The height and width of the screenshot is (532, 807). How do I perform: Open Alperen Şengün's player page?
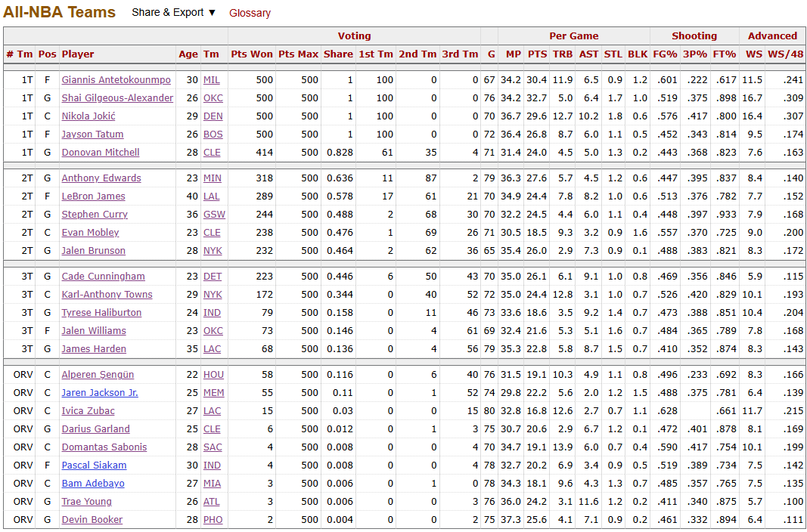tap(98, 374)
